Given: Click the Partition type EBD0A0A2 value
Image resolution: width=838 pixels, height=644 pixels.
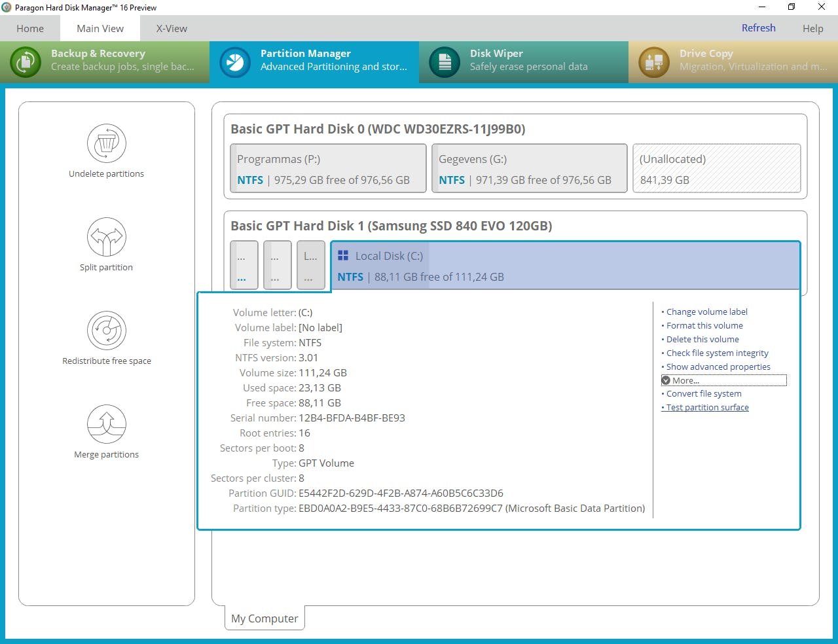Looking at the screenshot, I should (x=471, y=508).
